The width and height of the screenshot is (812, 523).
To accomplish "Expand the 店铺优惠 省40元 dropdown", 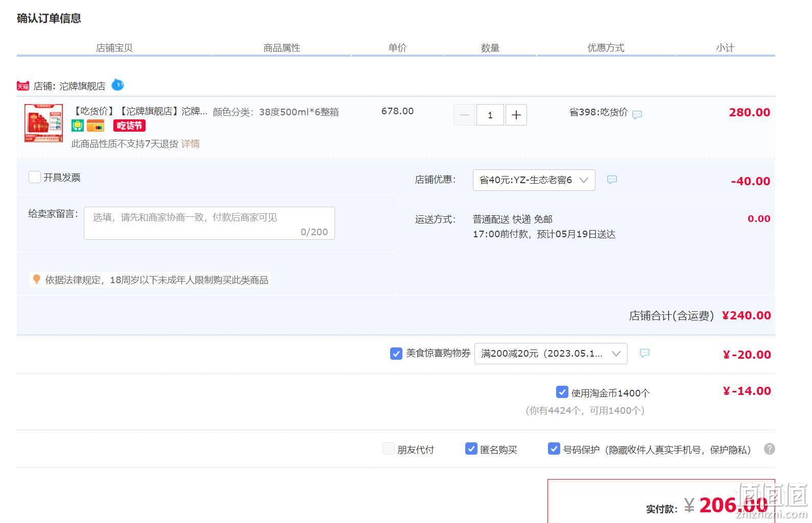I will pos(534,180).
